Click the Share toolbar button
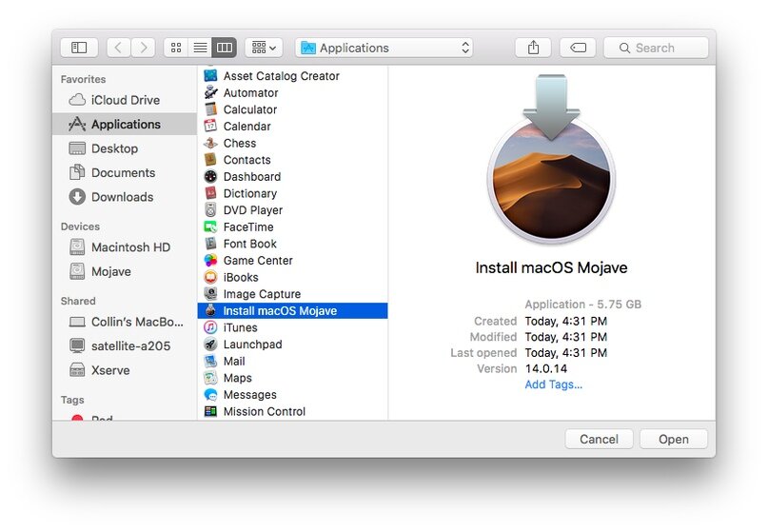 [x=533, y=48]
